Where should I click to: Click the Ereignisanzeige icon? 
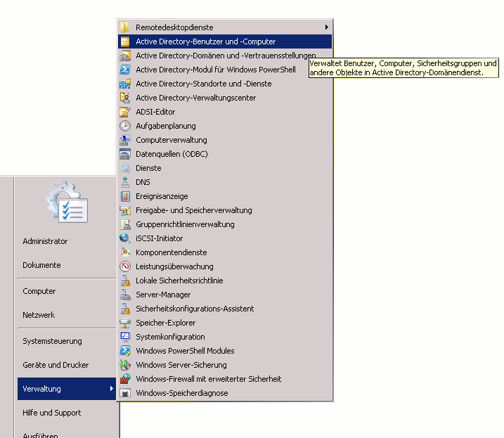(125, 196)
